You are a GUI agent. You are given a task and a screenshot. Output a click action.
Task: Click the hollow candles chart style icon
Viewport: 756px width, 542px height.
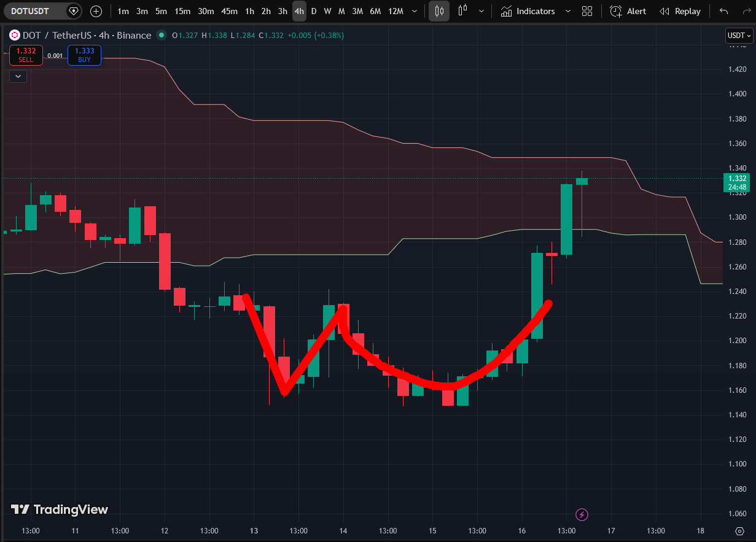pyautogui.click(x=463, y=11)
